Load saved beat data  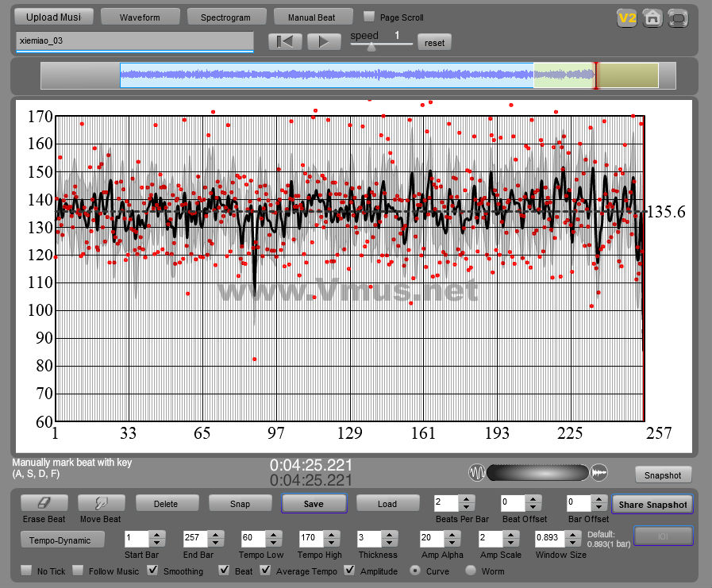click(x=387, y=503)
